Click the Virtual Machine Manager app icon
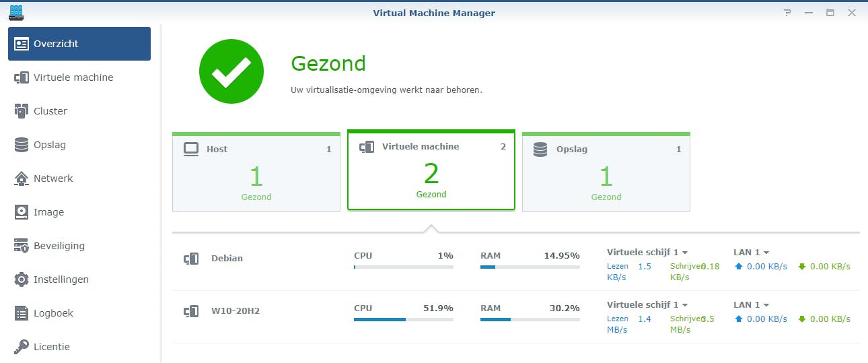868x363 pixels. click(x=16, y=13)
